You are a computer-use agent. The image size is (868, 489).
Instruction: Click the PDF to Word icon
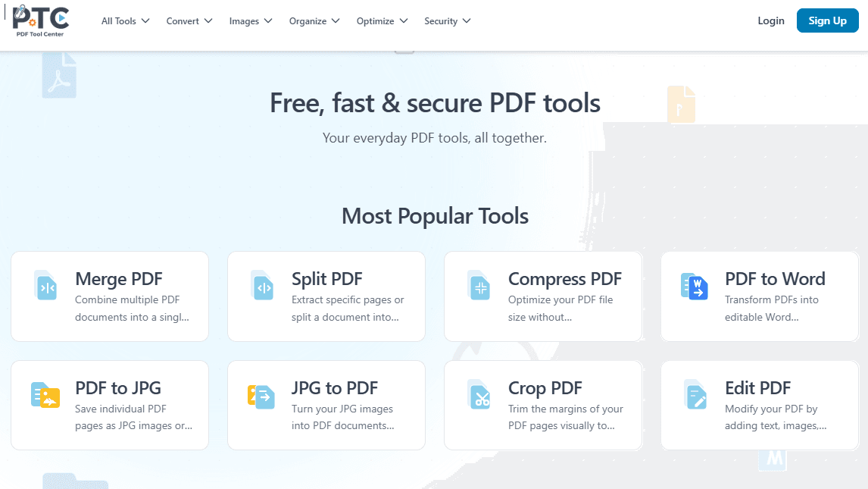click(x=695, y=287)
